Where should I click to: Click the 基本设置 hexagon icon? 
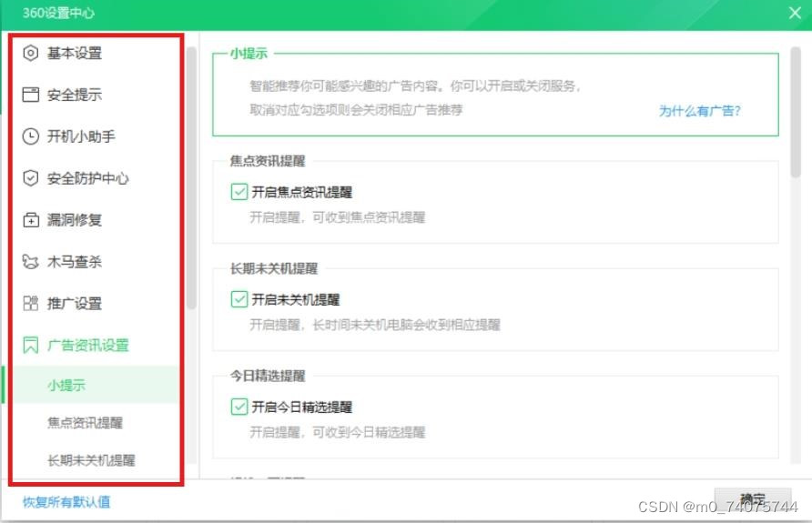point(31,53)
